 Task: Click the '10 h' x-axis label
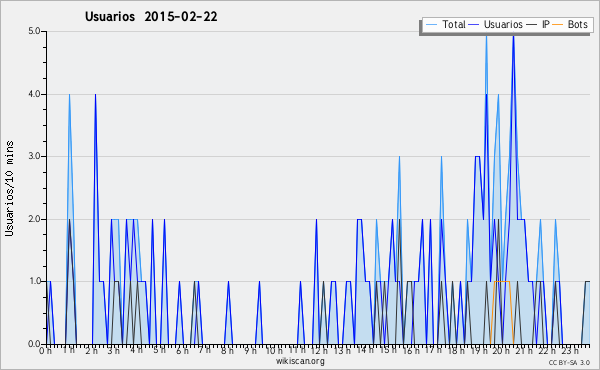point(274,351)
